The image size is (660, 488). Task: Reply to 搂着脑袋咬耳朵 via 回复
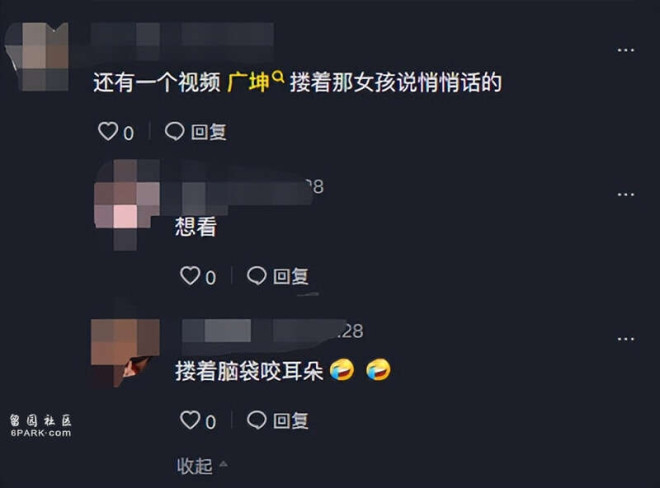[291, 421]
